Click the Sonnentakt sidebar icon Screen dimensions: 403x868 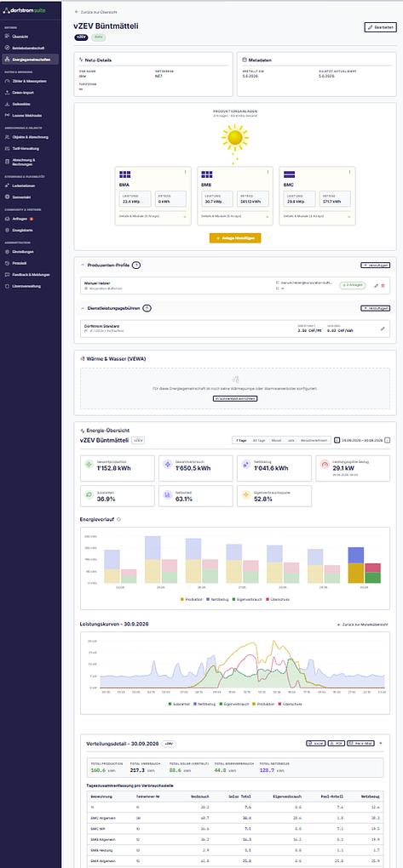point(7,197)
